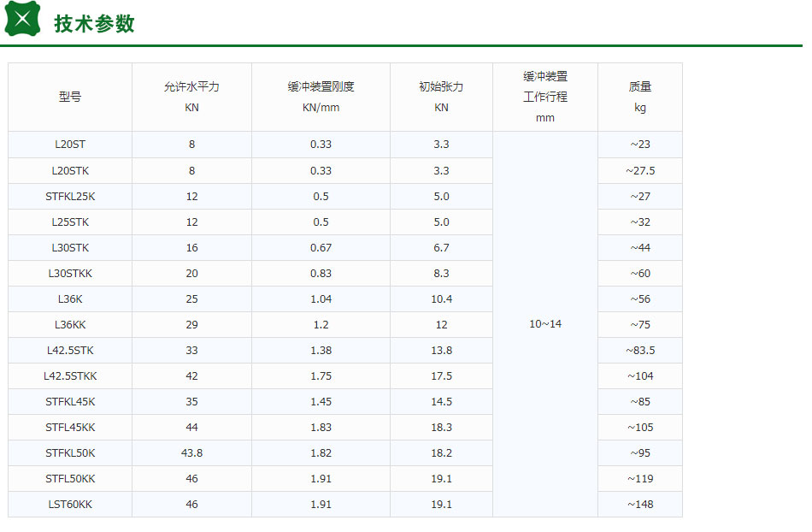Click the STFKL45K model cell

[x=70, y=402]
